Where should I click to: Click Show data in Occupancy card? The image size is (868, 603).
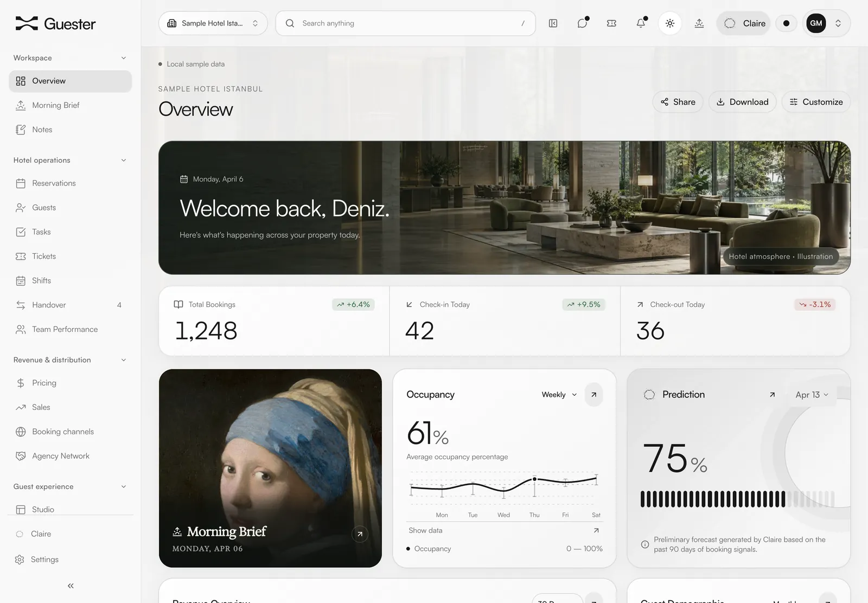pyautogui.click(x=504, y=531)
